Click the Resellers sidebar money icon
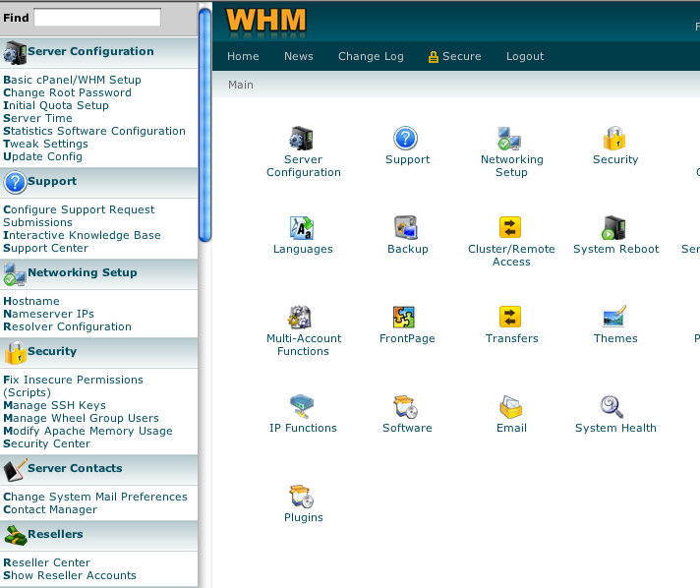The width and height of the screenshot is (700, 588). [16, 535]
